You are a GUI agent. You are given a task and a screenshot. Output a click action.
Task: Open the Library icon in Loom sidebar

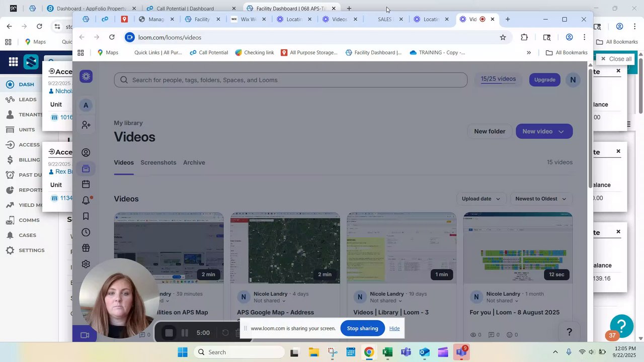click(x=86, y=169)
